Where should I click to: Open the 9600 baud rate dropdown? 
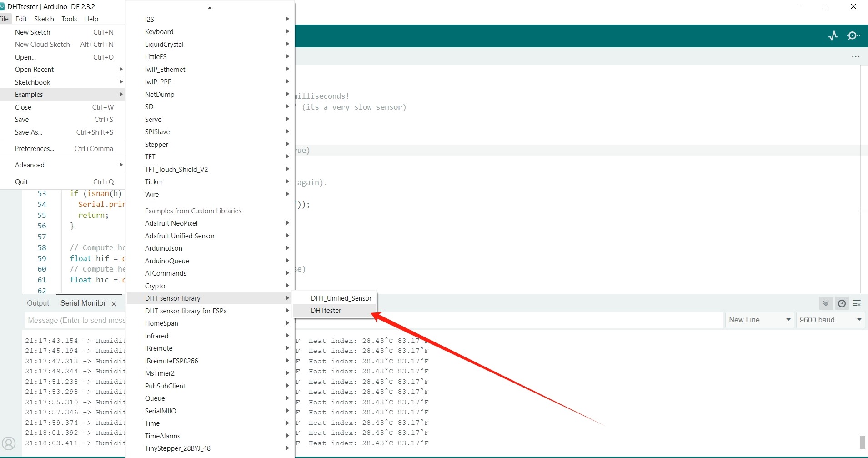[830, 320]
